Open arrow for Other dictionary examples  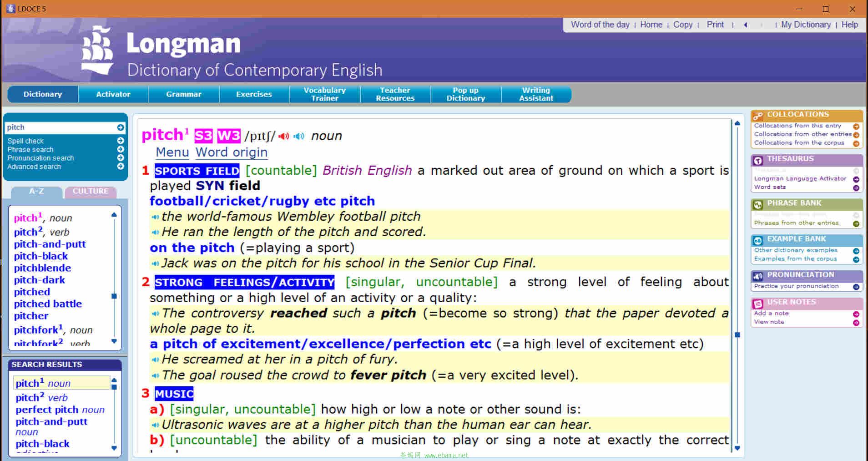click(856, 251)
